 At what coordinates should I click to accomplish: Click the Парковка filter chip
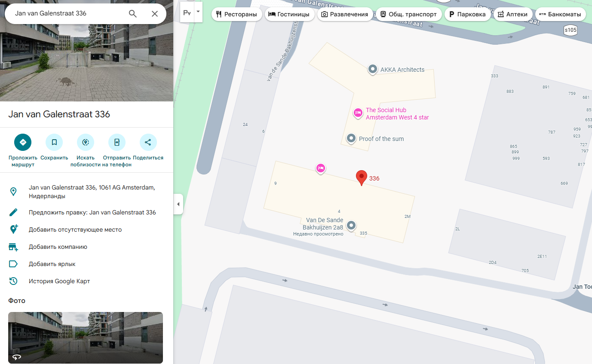point(467,14)
